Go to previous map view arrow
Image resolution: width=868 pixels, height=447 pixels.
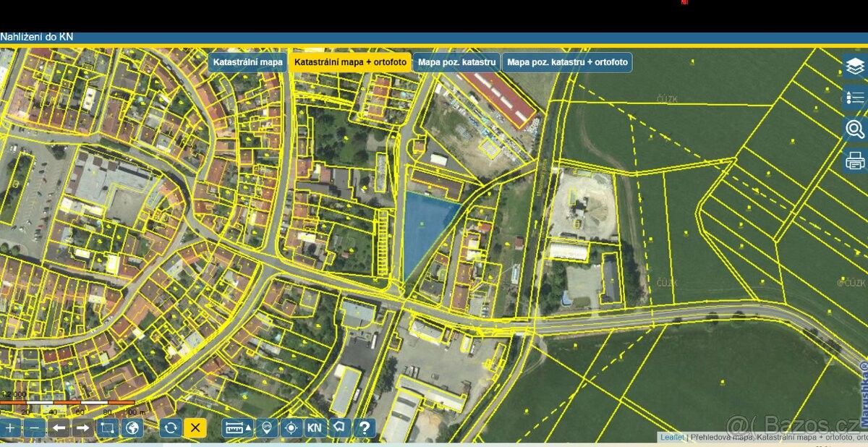tap(59, 427)
